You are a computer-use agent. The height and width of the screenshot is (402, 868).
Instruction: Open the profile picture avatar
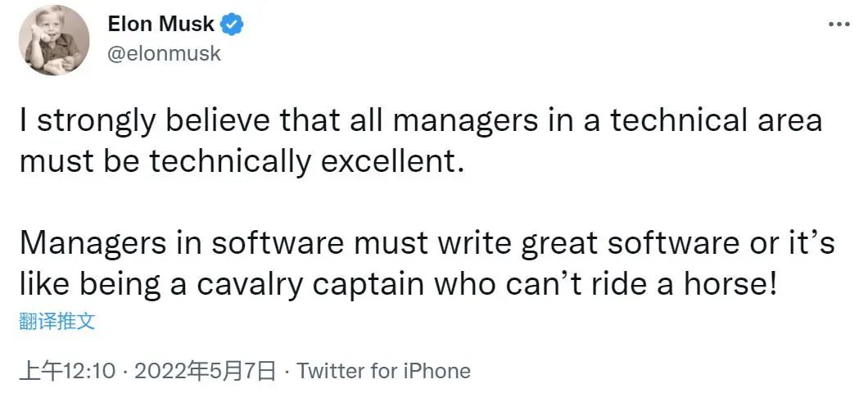54,40
